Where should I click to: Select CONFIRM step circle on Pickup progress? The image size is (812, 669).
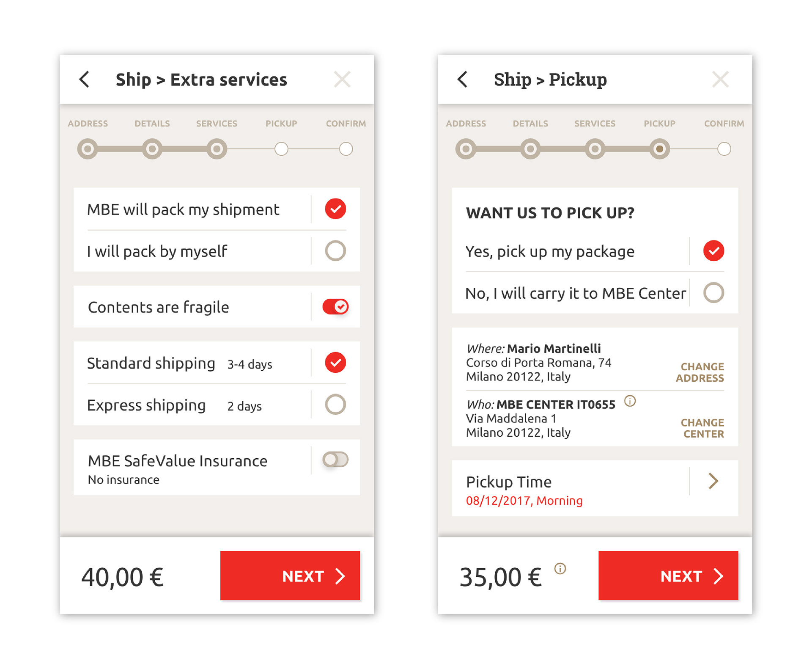click(x=724, y=149)
